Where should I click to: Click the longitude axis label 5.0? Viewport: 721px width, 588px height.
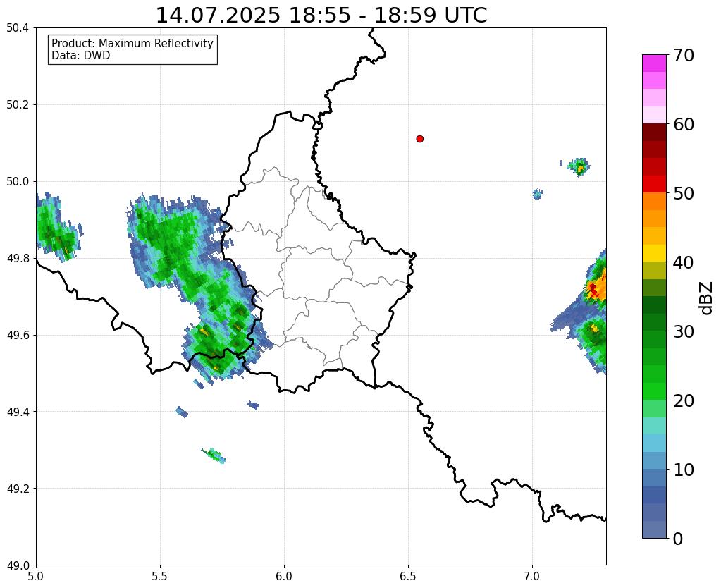pos(36,576)
